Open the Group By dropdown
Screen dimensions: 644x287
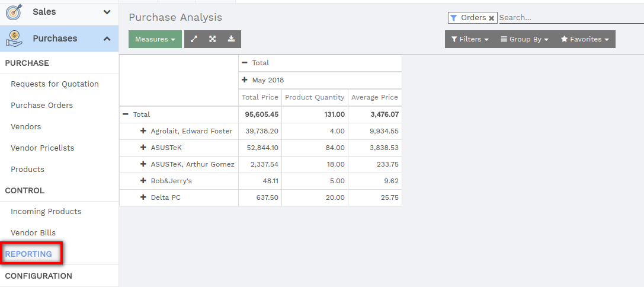(x=524, y=39)
